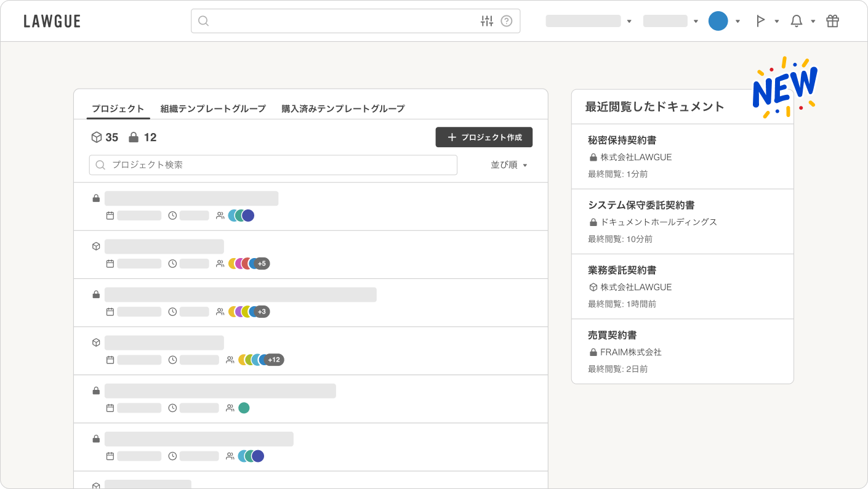The image size is (868, 489).
Task: Click the gift icon in header
Action: pos(832,21)
